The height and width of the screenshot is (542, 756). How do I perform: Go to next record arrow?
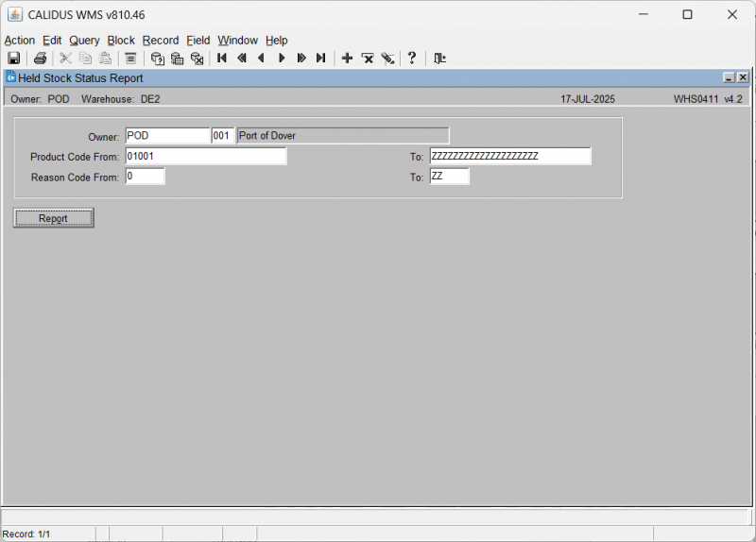pyautogui.click(x=282, y=59)
